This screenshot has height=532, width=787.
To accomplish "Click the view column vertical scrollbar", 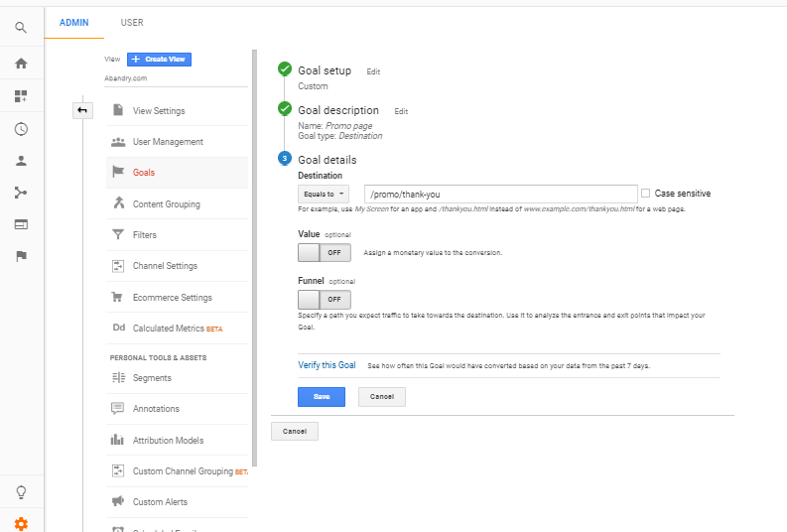I will [x=254, y=258].
